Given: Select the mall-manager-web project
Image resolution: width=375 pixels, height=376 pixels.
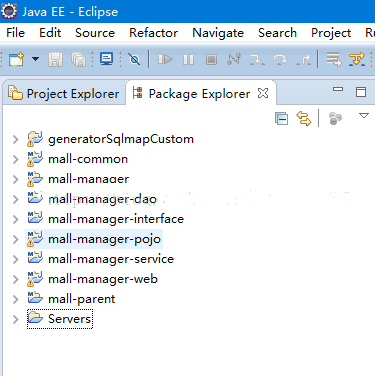Looking at the screenshot, I should (103, 279).
